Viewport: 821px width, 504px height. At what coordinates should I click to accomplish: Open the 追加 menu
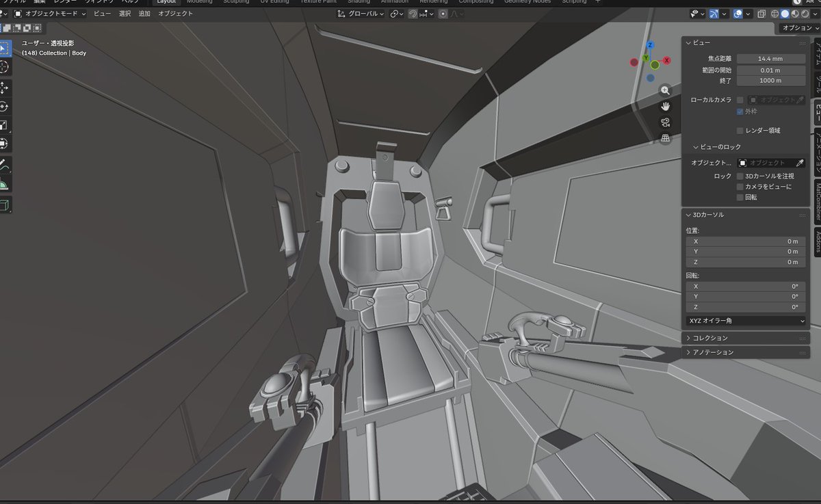coord(144,14)
